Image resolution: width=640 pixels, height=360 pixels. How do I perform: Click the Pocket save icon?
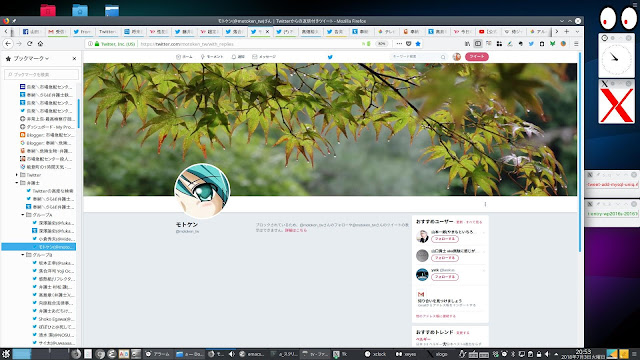[409, 44]
